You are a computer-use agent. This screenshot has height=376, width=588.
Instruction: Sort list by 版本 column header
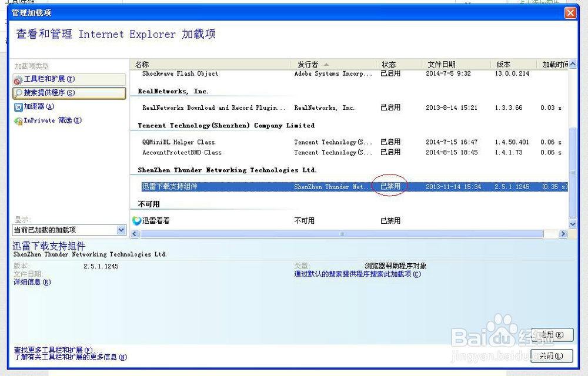point(514,65)
